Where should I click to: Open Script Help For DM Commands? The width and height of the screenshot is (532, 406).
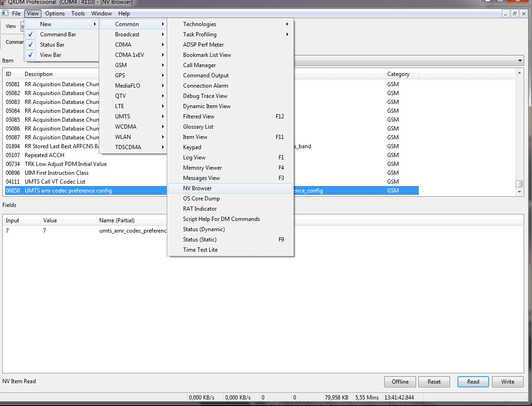point(231,219)
